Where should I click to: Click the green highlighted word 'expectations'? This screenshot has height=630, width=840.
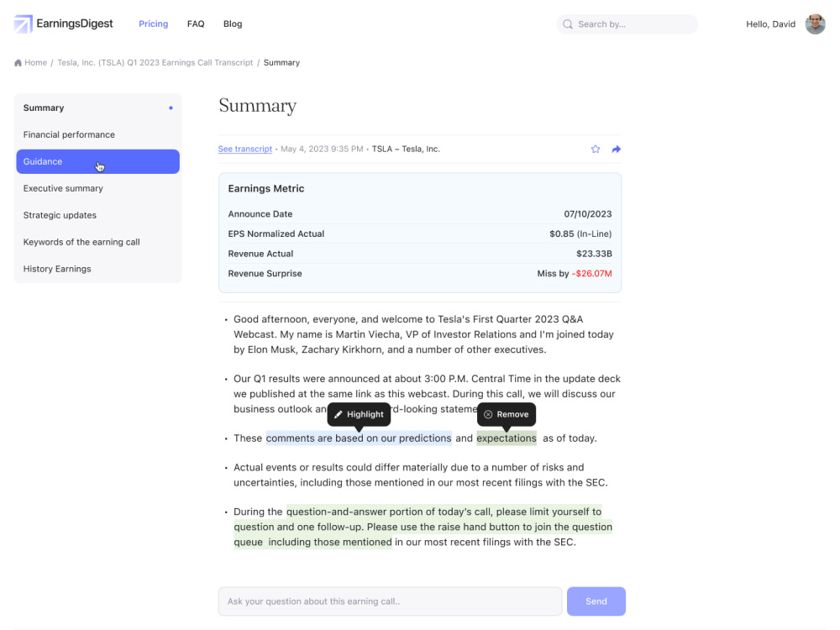(507, 438)
